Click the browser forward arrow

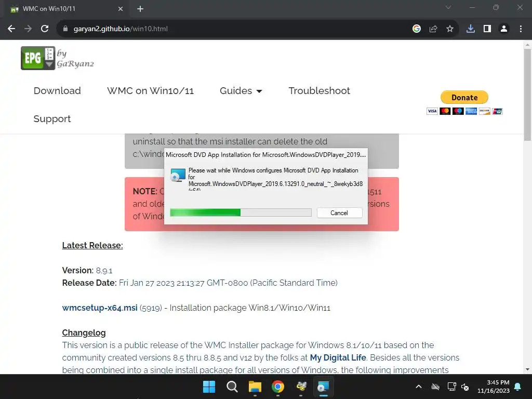pyautogui.click(x=28, y=29)
